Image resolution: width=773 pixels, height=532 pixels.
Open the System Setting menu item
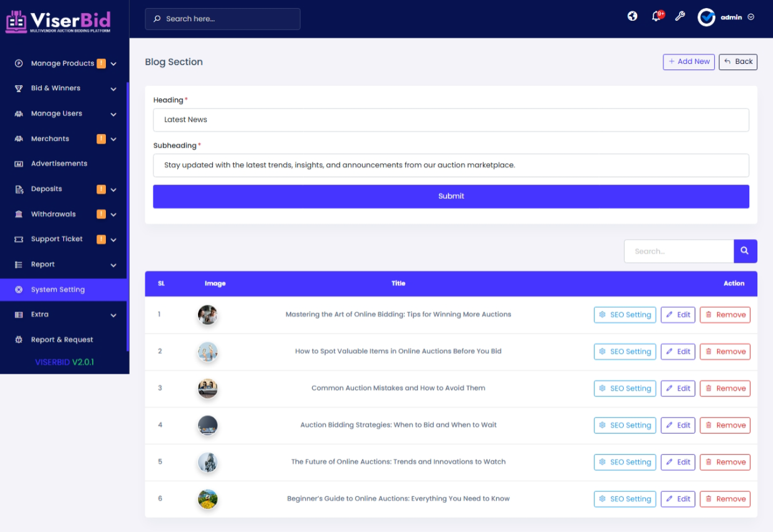coord(63,290)
